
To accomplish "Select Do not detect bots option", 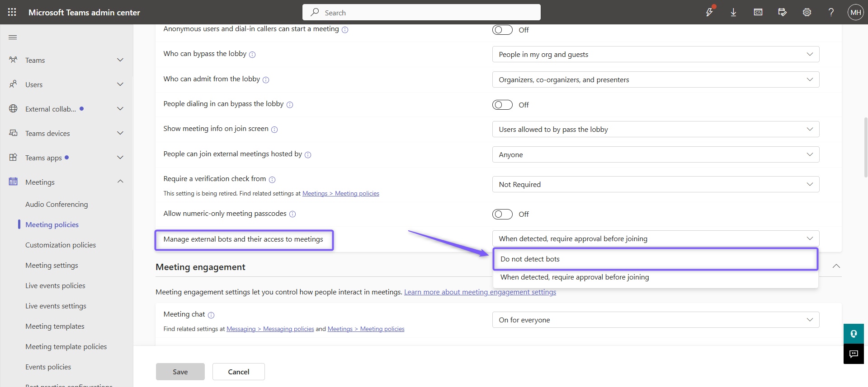I will [656, 259].
